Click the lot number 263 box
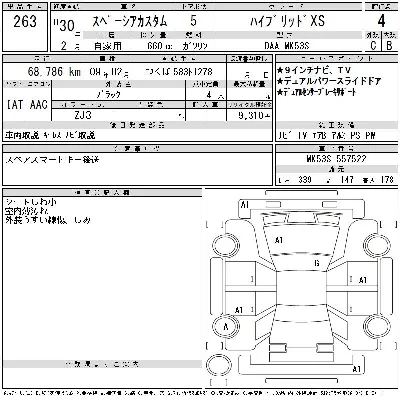The height and width of the screenshot is (400, 400). tap(25, 31)
